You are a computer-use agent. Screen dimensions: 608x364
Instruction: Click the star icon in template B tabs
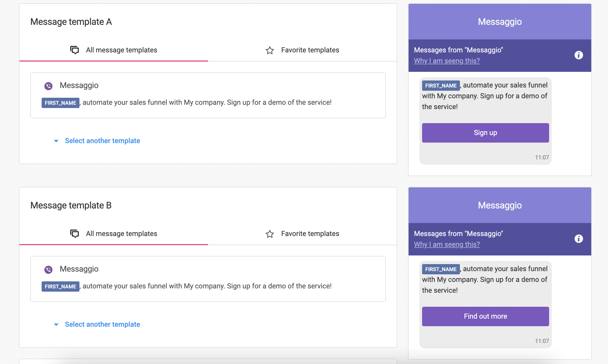(x=270, y=234)
